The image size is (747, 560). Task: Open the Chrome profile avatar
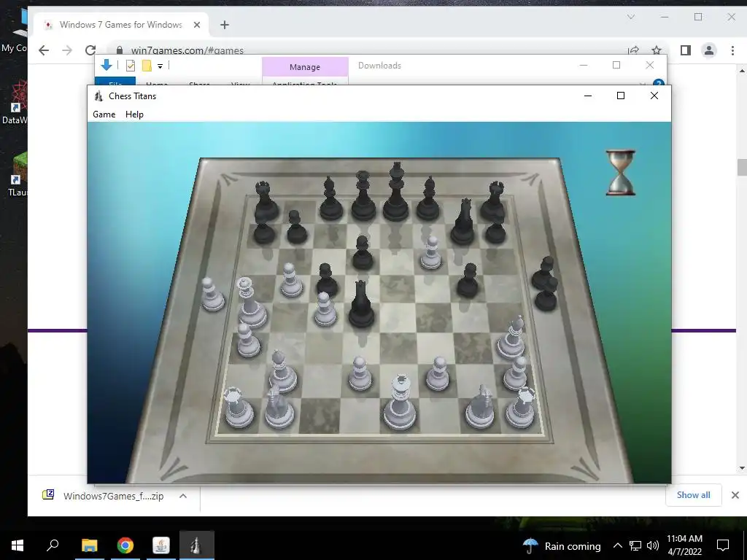[x=709, y=50]
